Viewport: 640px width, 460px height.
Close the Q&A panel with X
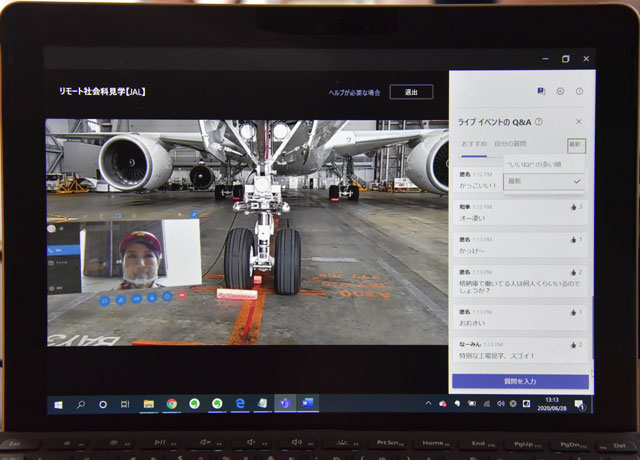[578, 122]
